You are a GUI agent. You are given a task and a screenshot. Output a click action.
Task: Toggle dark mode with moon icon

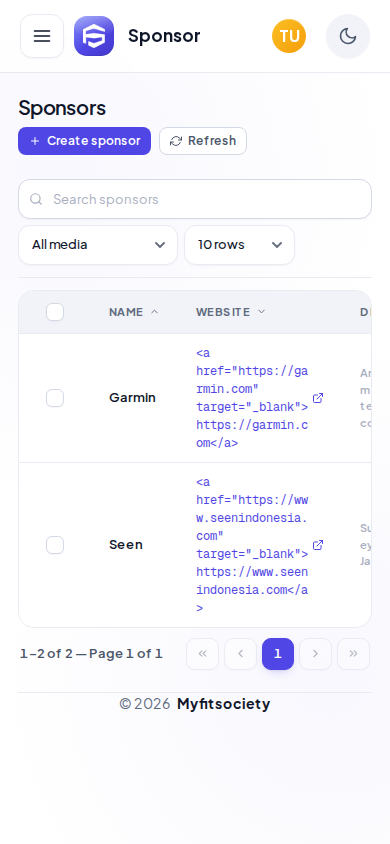coord(348,36)
